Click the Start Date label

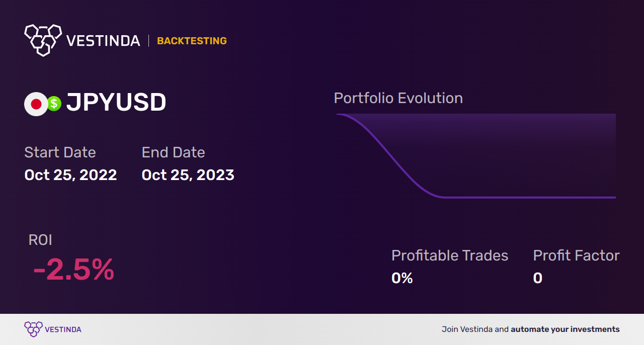pos(60,152)
